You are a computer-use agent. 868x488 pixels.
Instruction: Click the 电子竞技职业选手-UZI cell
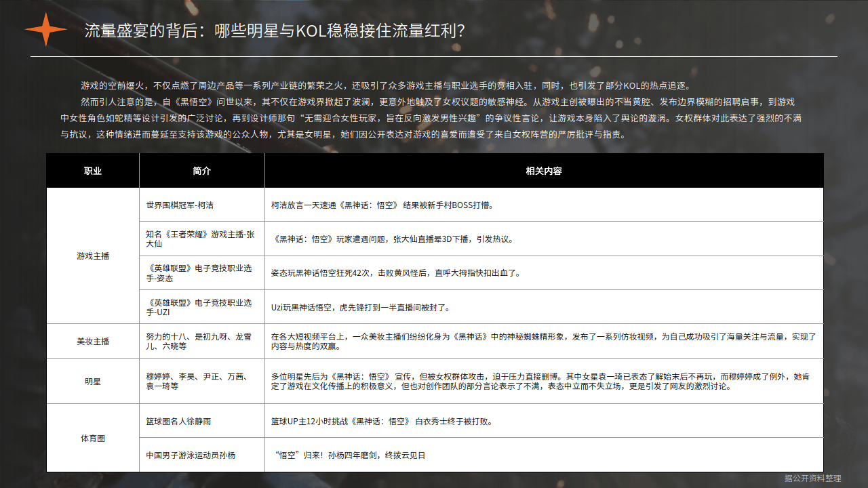(x=202, y=307)
